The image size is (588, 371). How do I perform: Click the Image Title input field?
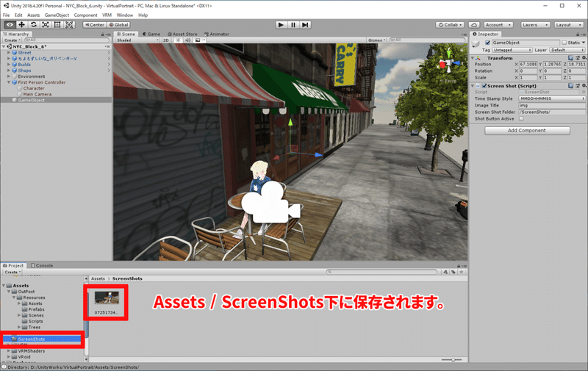pyautogui.click(x=552, y=105)
